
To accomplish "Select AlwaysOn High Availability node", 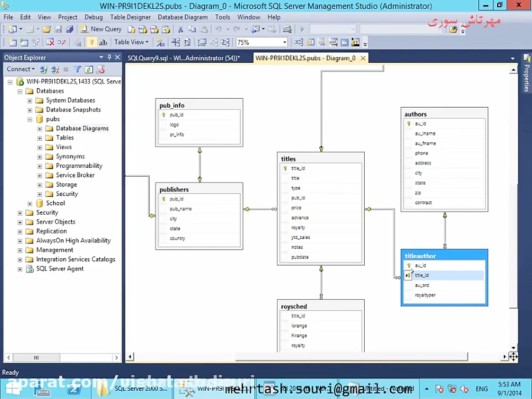I will click(x=74, y=241).
